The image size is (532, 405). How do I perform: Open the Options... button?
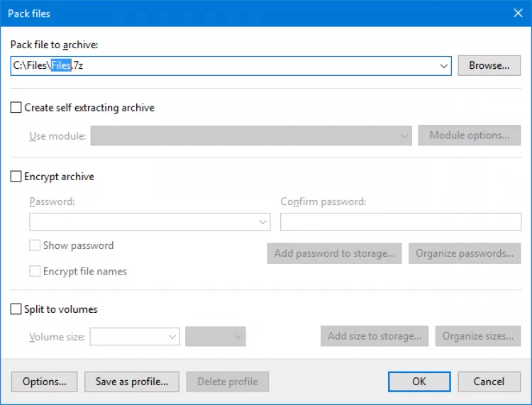[45, 382]
